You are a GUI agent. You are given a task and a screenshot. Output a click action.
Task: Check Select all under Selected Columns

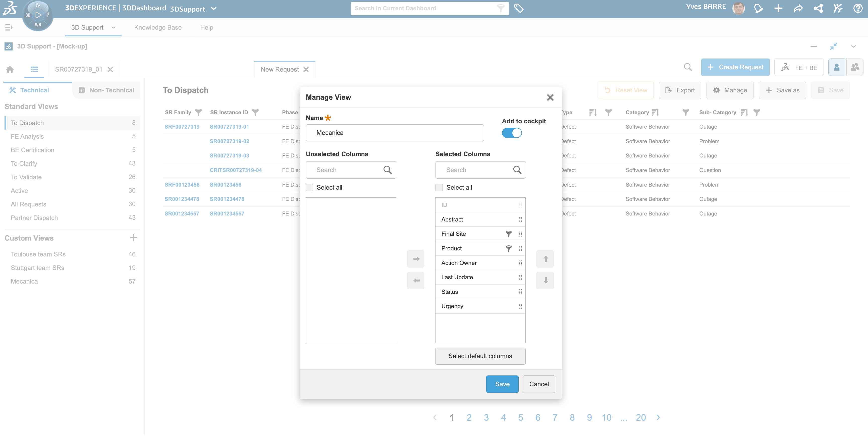pos(439,187)
